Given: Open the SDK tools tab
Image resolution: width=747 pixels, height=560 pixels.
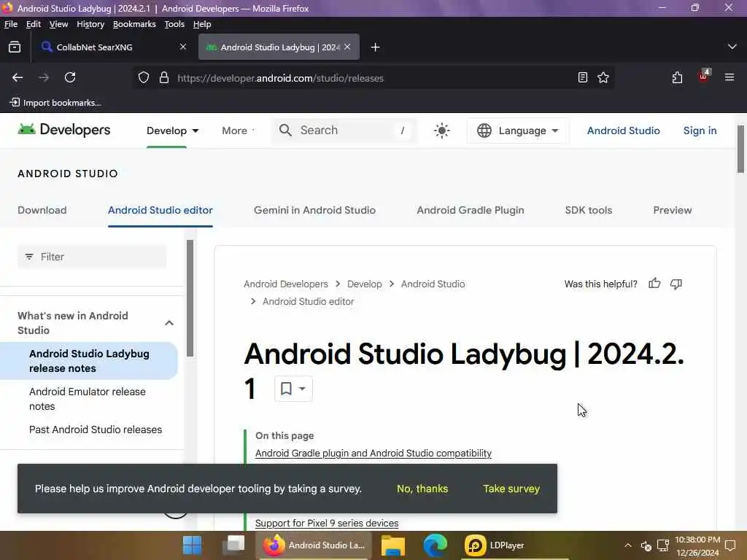Looking at the screenshot, I should [589, 210].
